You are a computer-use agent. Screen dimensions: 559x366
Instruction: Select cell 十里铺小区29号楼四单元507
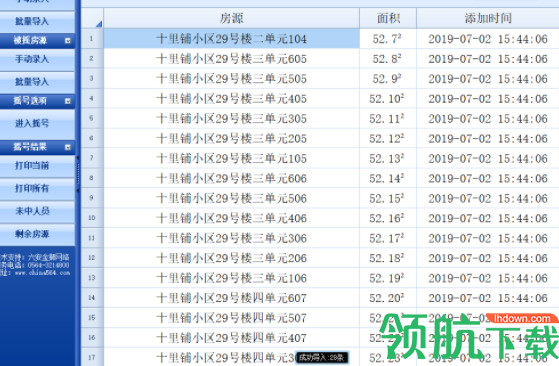tap(231, 318)
